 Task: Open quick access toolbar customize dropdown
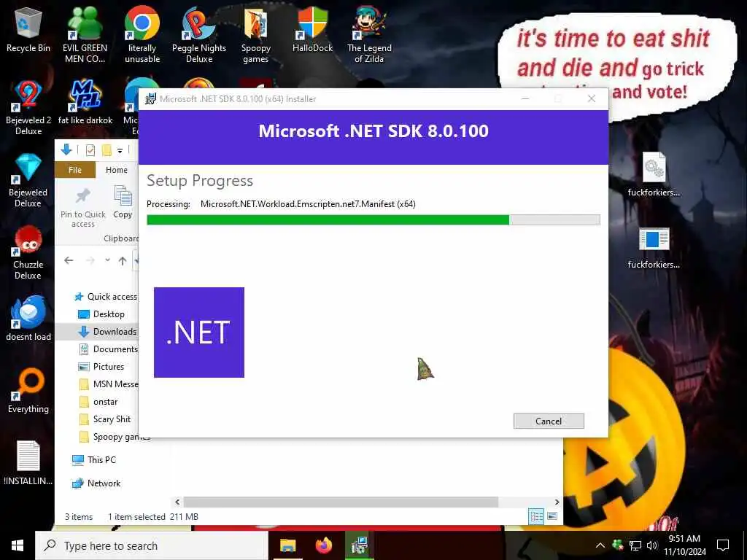tap(120, 151)
